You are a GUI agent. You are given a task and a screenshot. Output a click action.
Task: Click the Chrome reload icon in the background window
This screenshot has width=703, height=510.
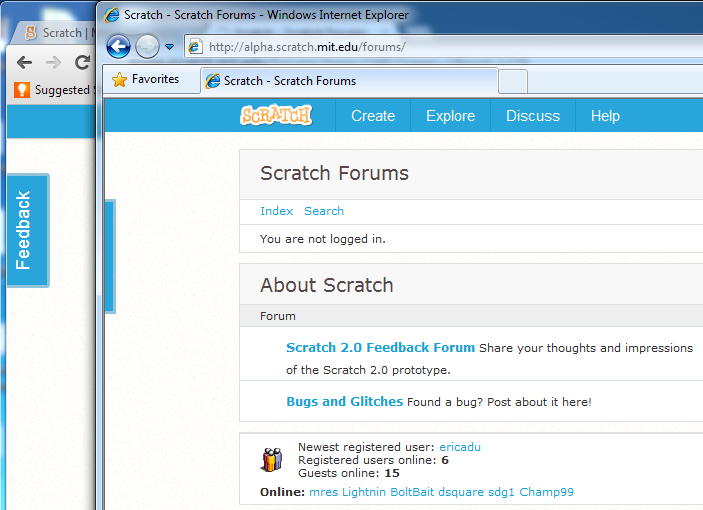[x=83, y=62]
